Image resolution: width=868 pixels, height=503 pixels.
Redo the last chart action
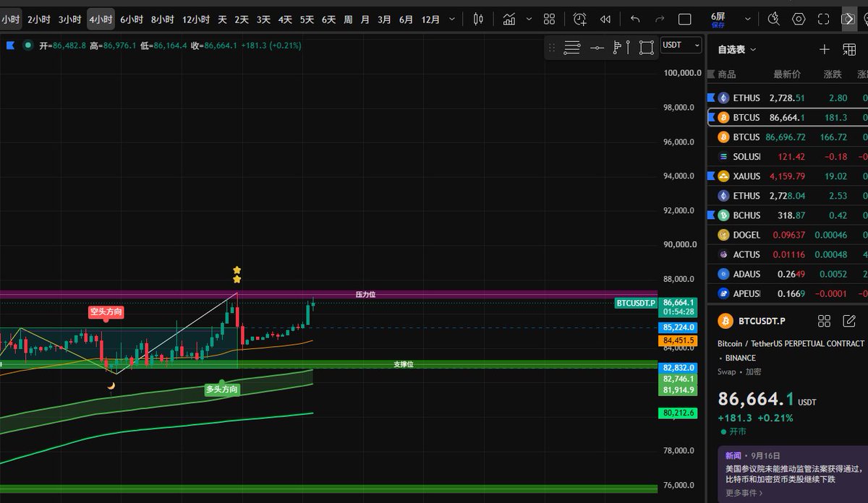coord(660,20)
